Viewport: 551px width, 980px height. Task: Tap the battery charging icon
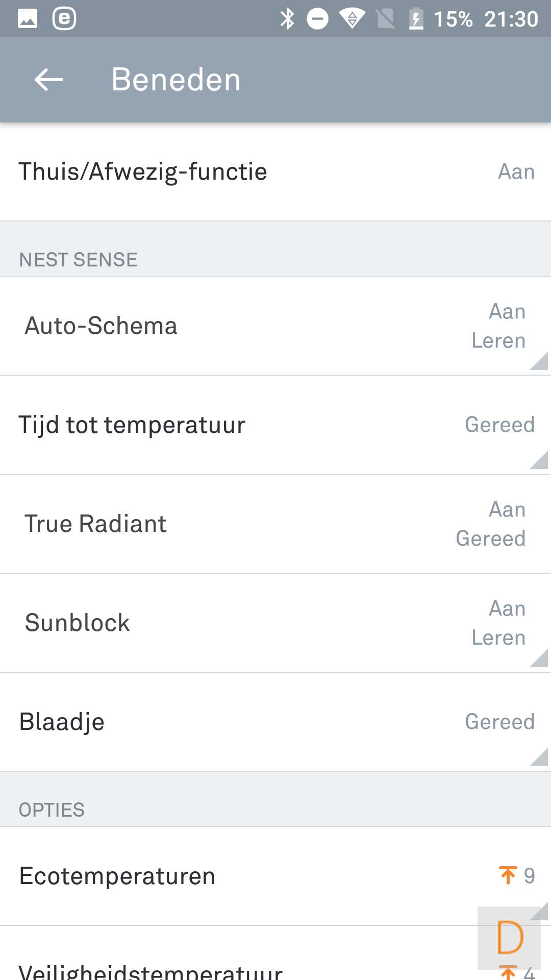pos(416,19)
